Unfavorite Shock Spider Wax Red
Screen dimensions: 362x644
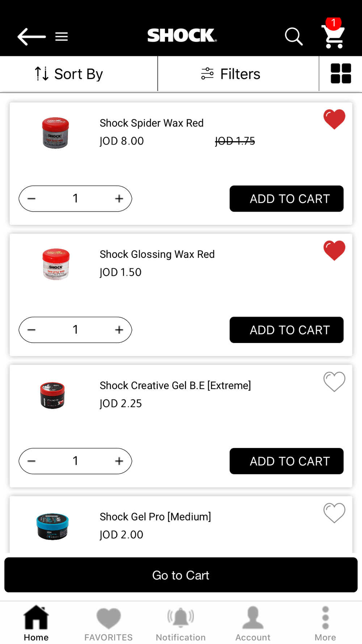[x=334, y=119]
